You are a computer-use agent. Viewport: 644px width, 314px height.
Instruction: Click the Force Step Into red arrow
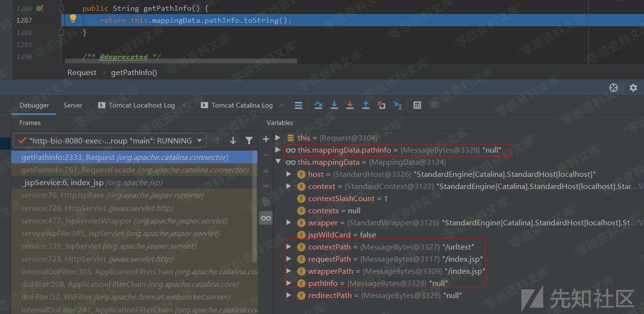coord(350,105)
